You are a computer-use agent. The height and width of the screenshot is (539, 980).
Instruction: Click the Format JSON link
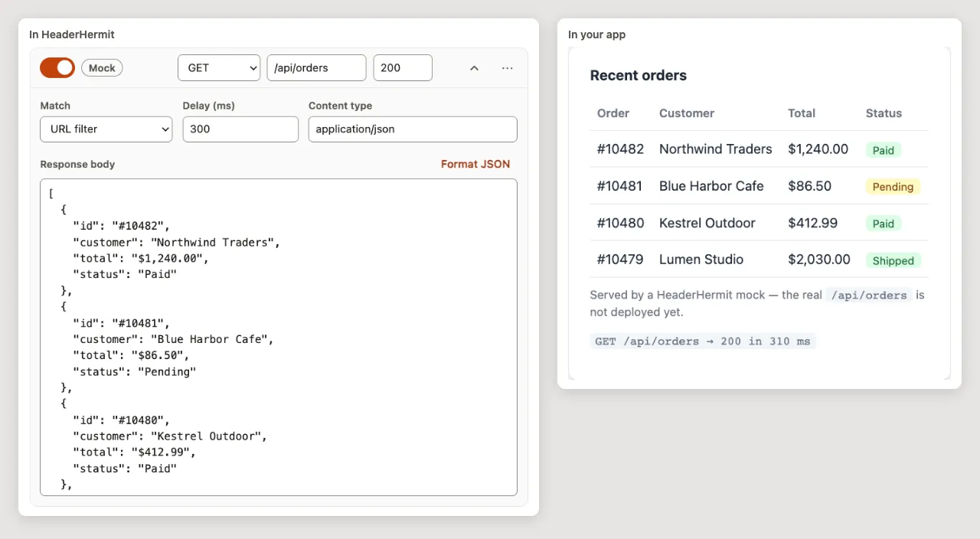(x=475, y=164)
